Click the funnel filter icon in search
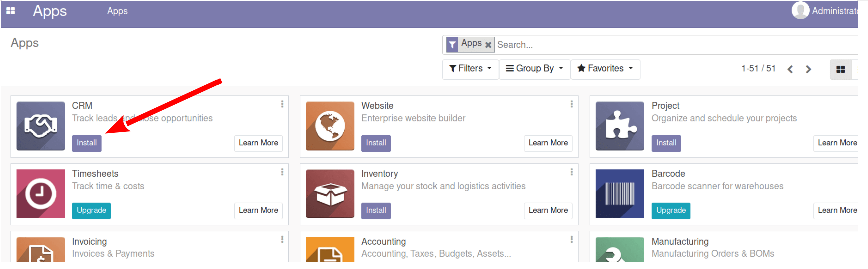This screenshot has width=868, height=269. [x=452, y=45]
